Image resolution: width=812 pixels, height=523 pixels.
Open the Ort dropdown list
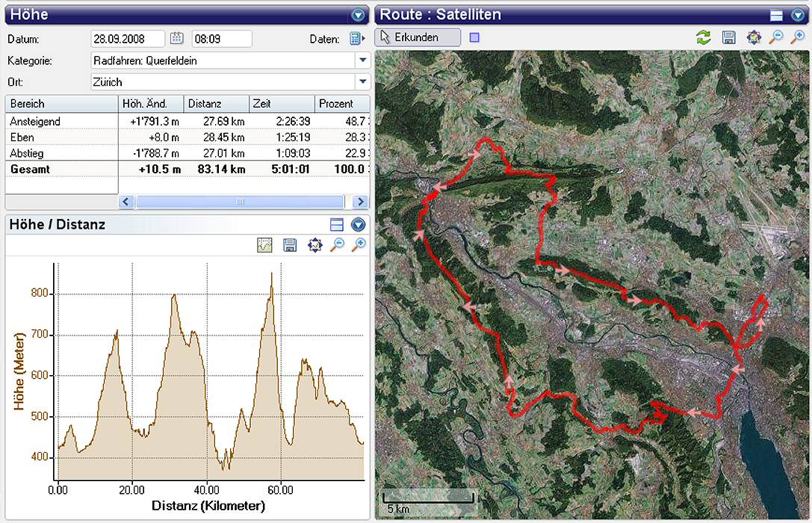pos(362,82)
